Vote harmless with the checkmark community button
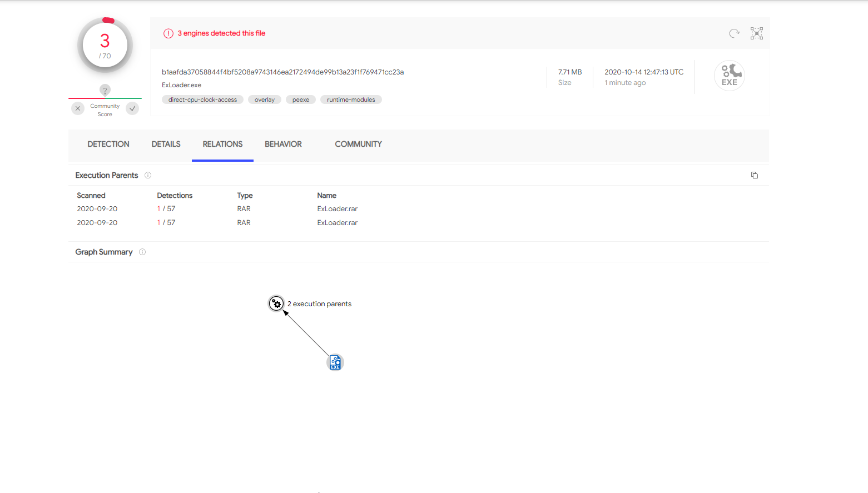The height and width of the screenshot is (493, 868). (132, 108)
